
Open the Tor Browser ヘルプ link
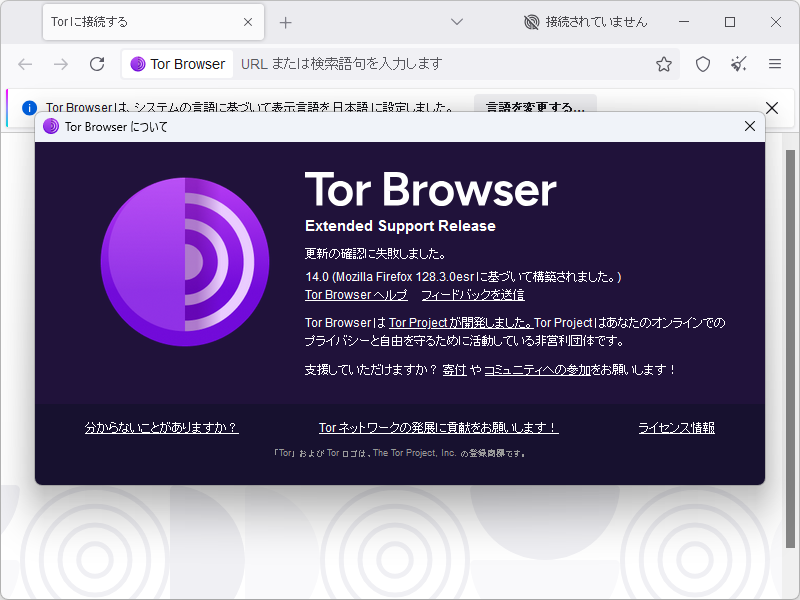click(x=355, y=294)
